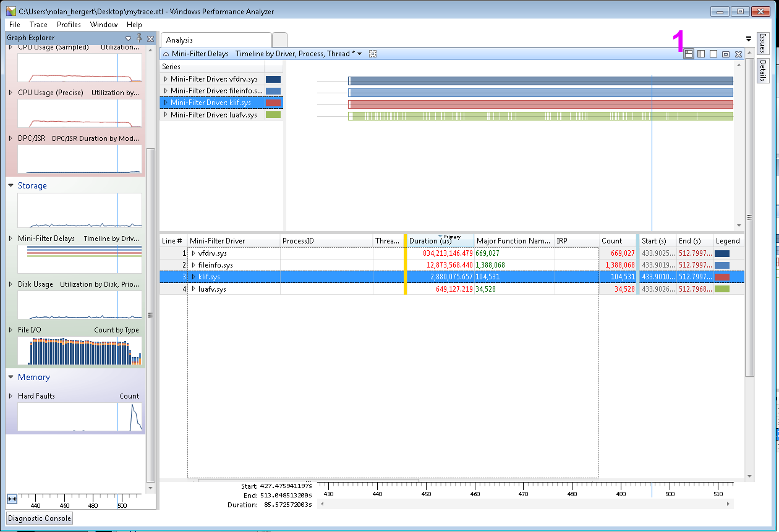The image size is (779, 532).
Task: Click duration value 834,213,146.479
Action: pyautogui.click(x=448, y=253)
